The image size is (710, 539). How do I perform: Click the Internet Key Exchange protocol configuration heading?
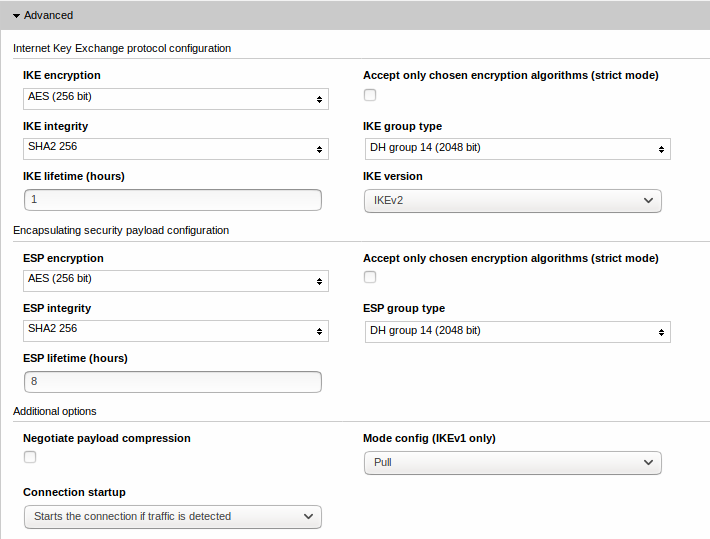point(122,48)
